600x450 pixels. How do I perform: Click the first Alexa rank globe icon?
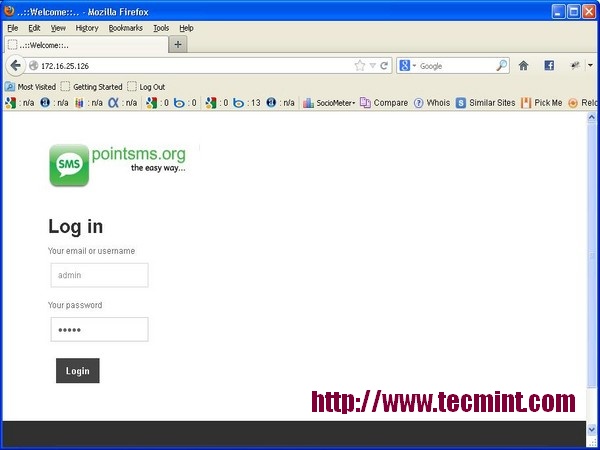pyautogui.click(x=45, y=103)
